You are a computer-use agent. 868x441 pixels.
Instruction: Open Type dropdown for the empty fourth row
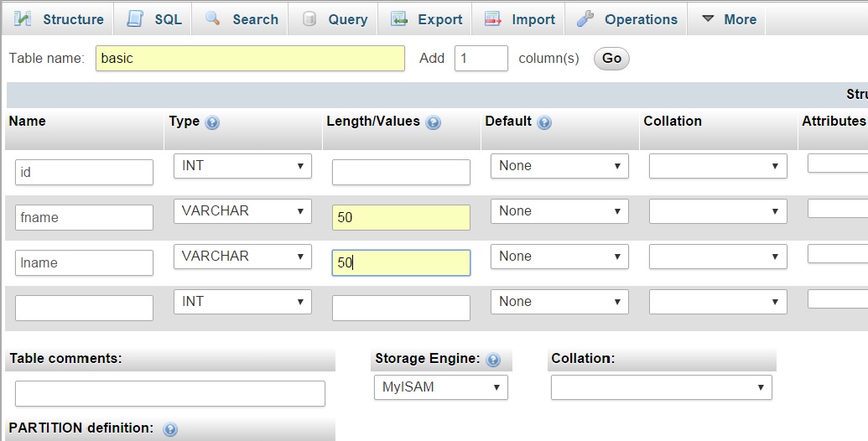click(x=242, y=302)
